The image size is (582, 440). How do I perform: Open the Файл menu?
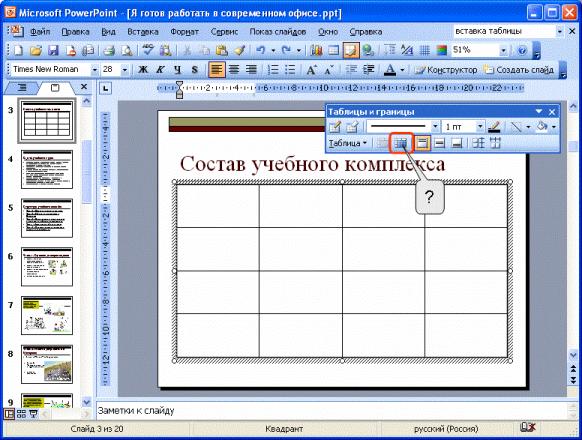pyautogui.click(x=40, y=32)
